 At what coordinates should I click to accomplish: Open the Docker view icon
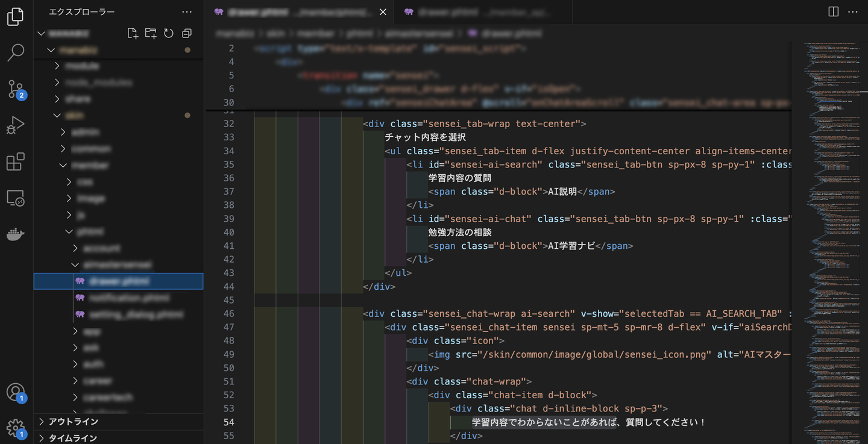(x=16, y=234)
